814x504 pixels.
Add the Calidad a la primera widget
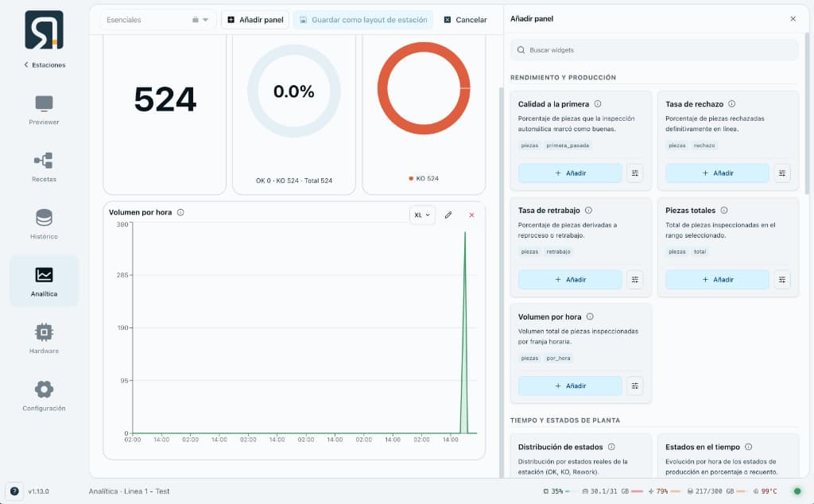click(570, 173)
